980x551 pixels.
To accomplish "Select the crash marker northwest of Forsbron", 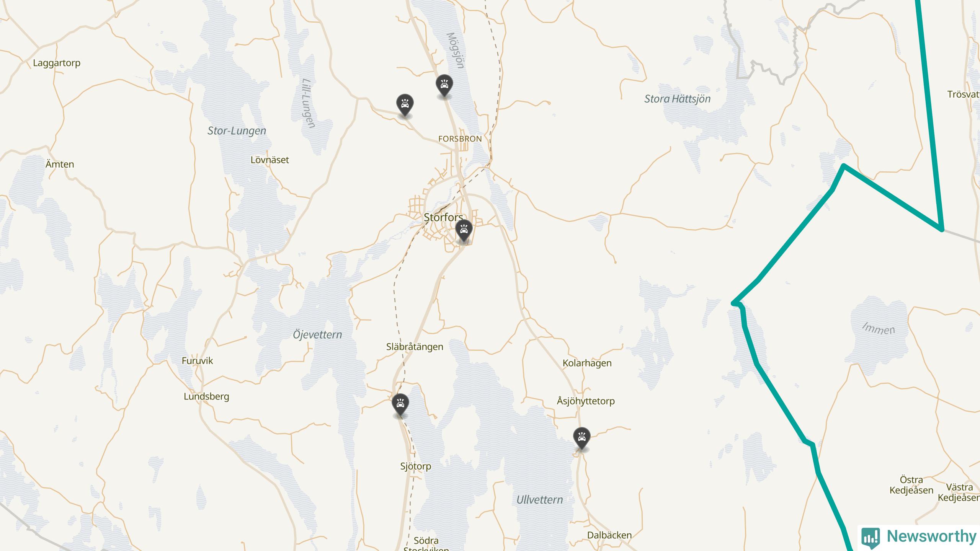I will [x=405, y=105].
